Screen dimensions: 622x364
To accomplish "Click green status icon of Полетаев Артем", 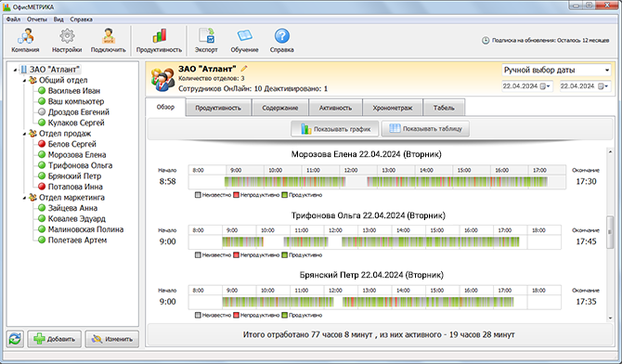I will [x=42, y=240].
